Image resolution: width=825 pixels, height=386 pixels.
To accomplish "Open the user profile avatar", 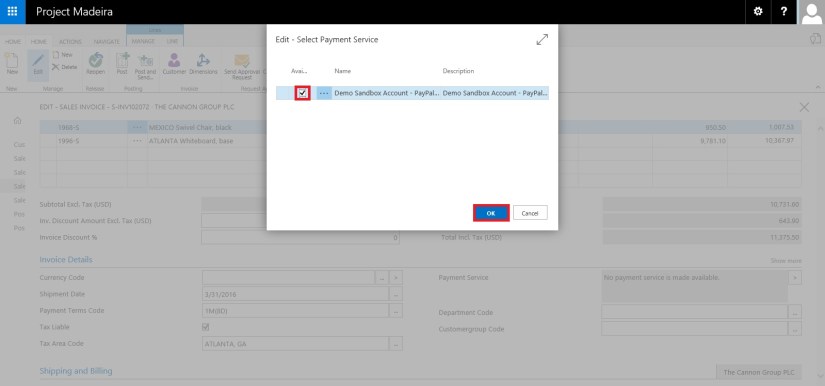I will click(811, 12).
